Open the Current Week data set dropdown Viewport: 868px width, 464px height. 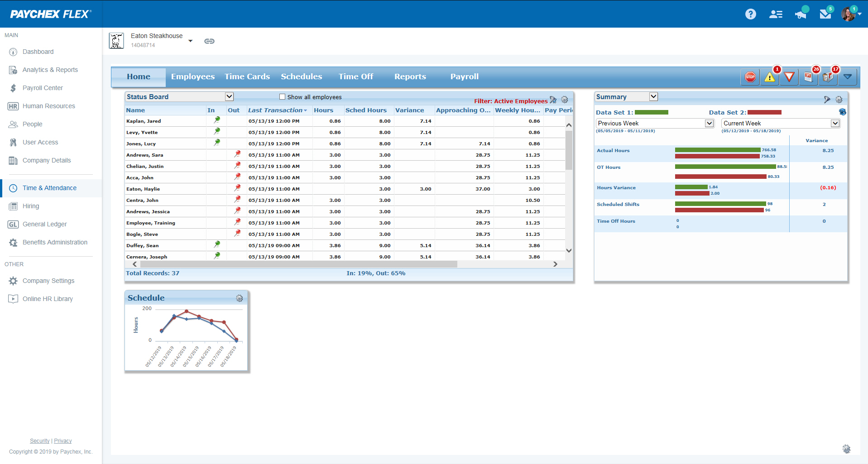click(x=835, y=123)
